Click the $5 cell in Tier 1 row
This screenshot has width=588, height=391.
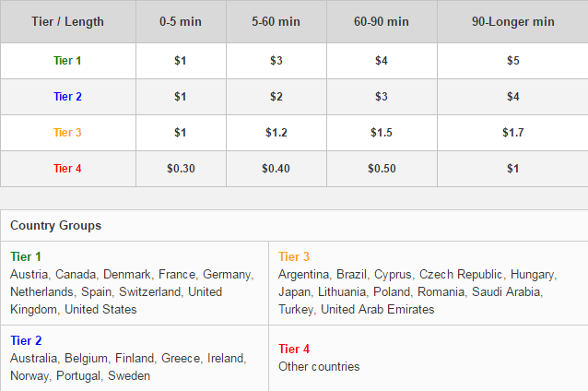[513, 61]
